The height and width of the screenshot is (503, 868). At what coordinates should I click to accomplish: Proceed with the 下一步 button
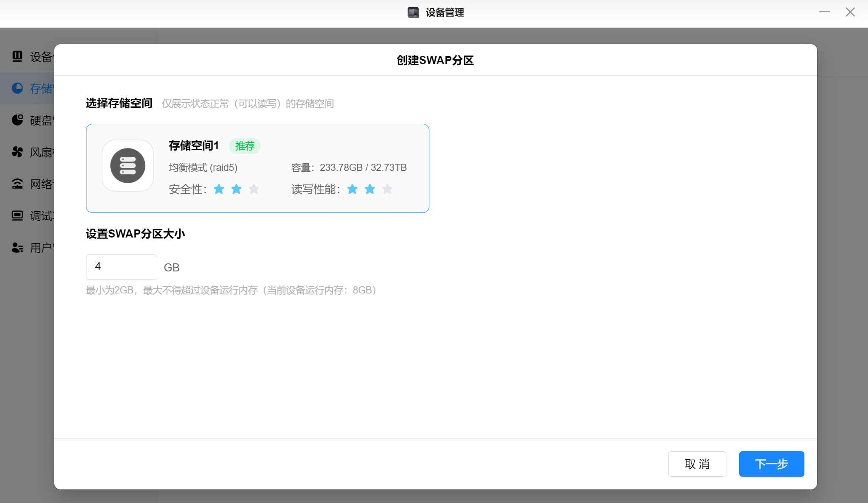(771, 464)
